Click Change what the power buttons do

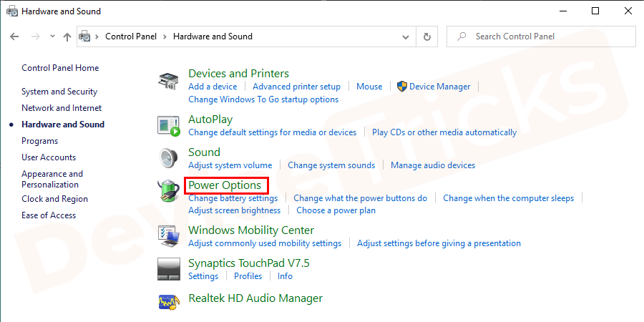click(360, 198)
